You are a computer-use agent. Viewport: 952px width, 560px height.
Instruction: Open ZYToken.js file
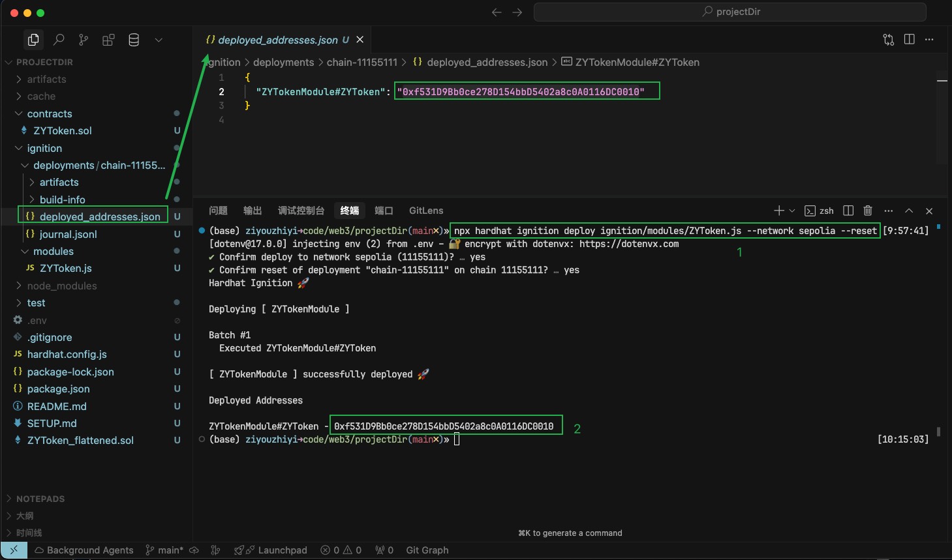tap(65, 268)
